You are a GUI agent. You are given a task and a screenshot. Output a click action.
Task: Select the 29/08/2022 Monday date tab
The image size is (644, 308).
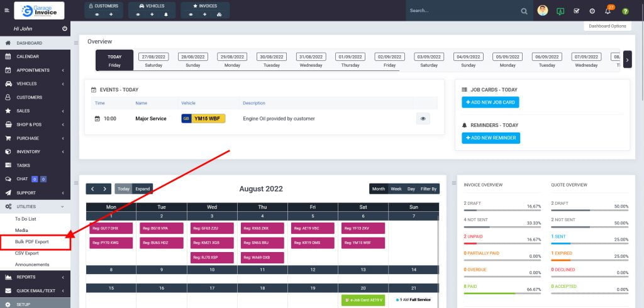pos(232,60)
